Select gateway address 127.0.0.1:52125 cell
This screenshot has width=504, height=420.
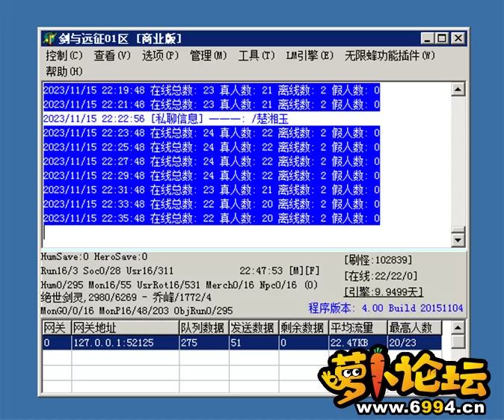[125, 342]
